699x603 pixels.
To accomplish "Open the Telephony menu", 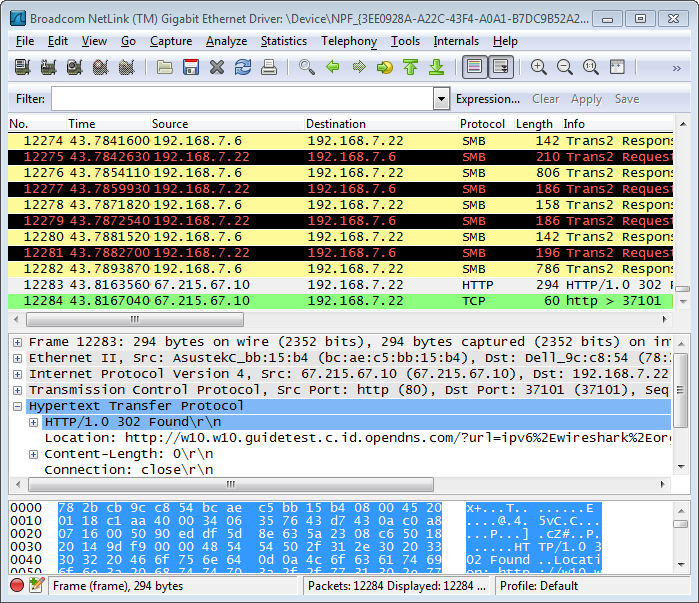I will (x=349, y=41).
